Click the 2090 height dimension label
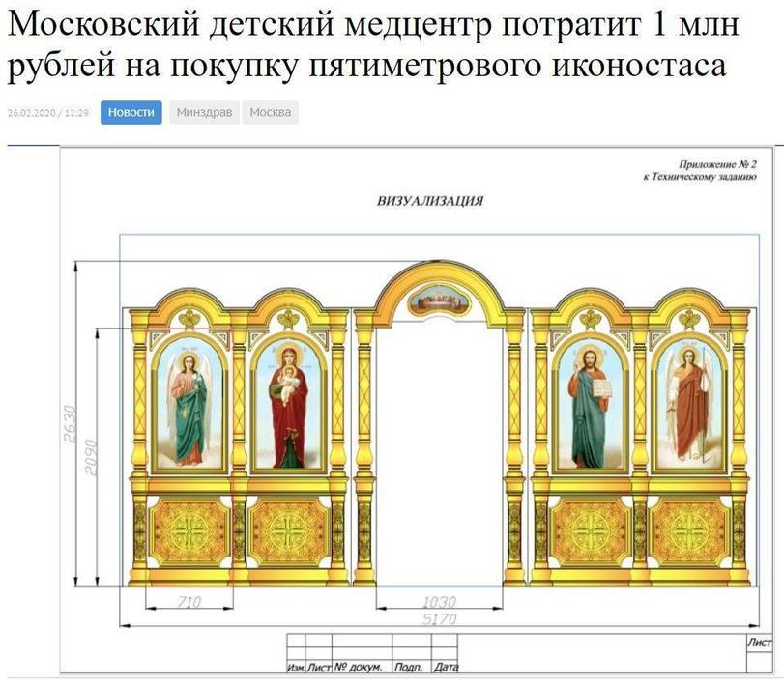 coord(91,457)
